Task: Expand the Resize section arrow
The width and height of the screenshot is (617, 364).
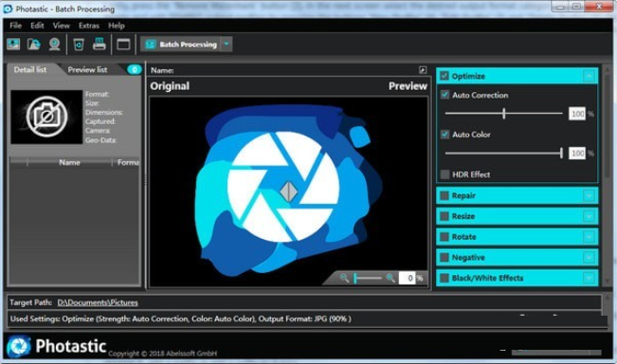Action: click(x=589, y=216)
